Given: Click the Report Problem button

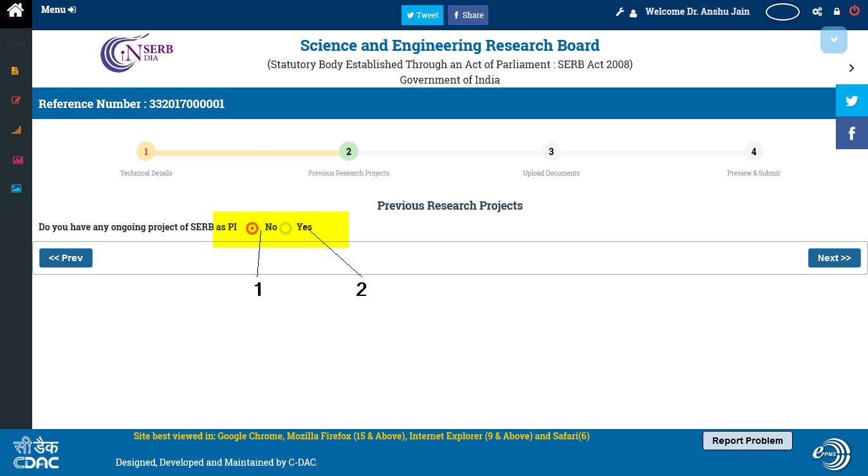Looking at the screenshot, I should pyautogui.click(x=747, y=441).
